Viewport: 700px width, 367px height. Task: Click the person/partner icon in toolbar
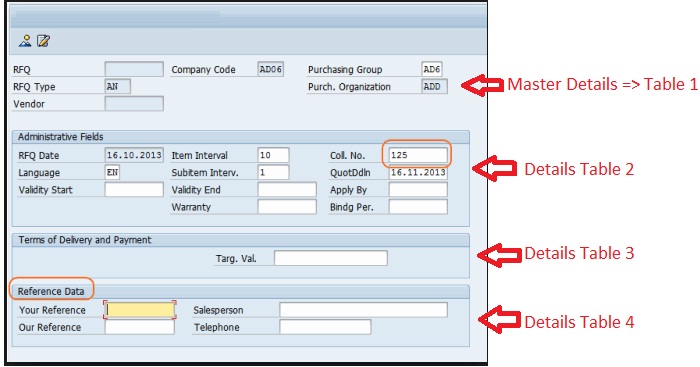(x=25, y=41)
